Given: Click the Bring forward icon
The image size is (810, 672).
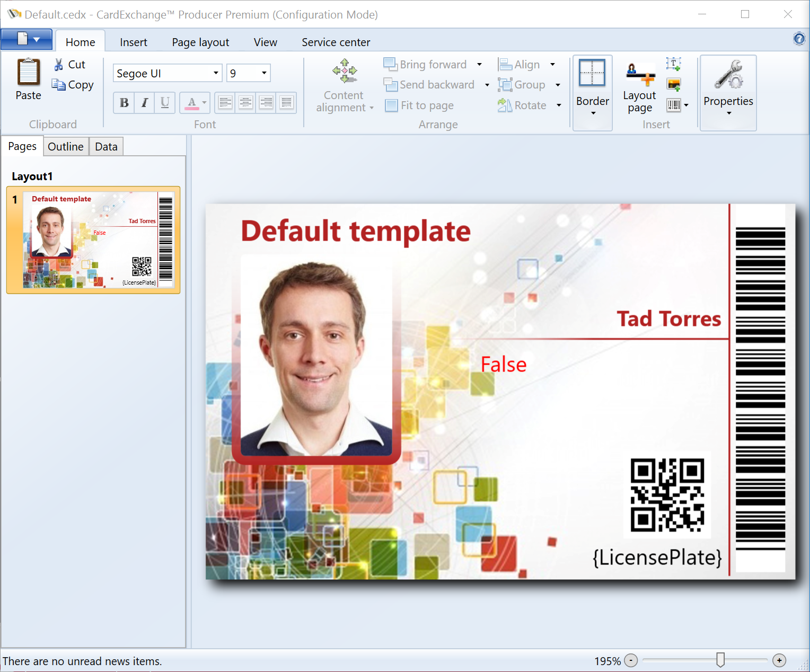Looking at the screenshot, I should 390,65.
